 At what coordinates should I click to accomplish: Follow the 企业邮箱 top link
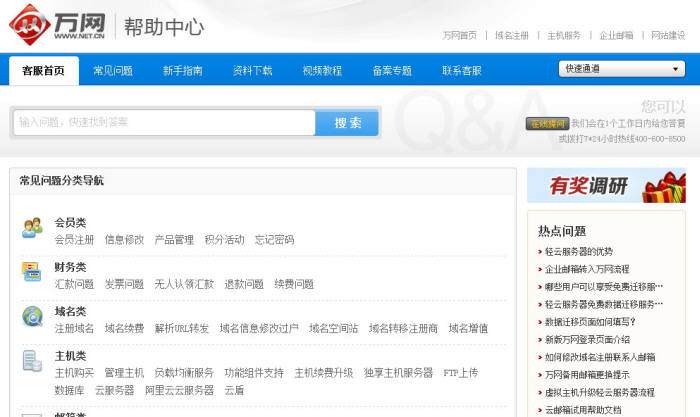pos(616,35)
